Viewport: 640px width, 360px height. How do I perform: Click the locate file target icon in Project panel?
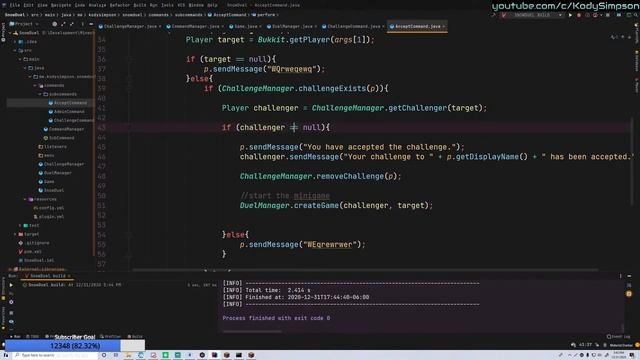click(54, 24)
